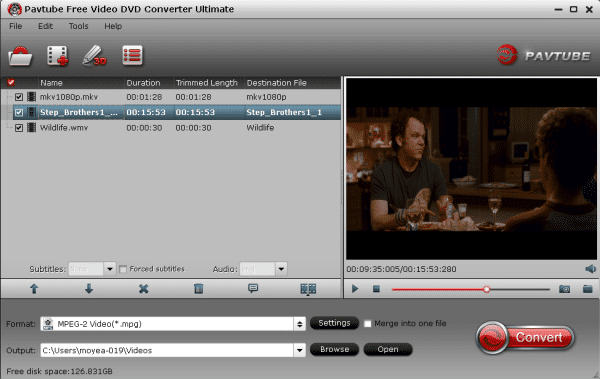Remove selected file with X icon
Viewport: 600px width, 379px height.
tap(143, 289)
